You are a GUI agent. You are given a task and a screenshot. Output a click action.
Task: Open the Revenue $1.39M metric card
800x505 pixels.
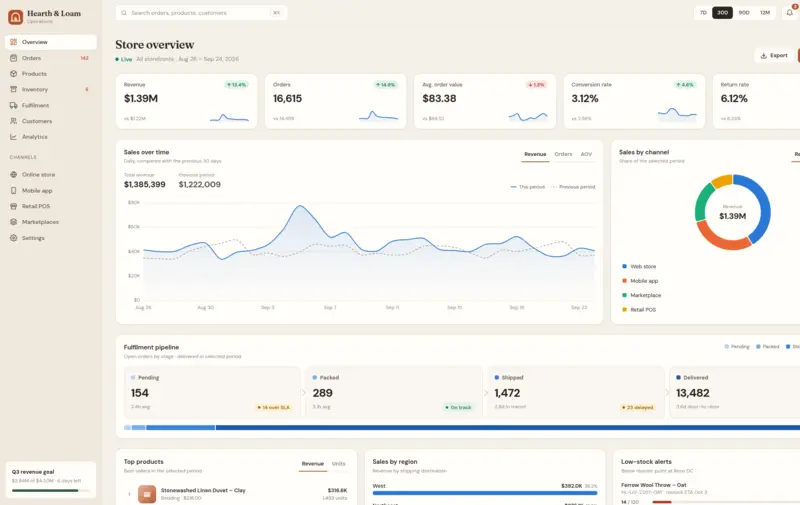point(186,101)
